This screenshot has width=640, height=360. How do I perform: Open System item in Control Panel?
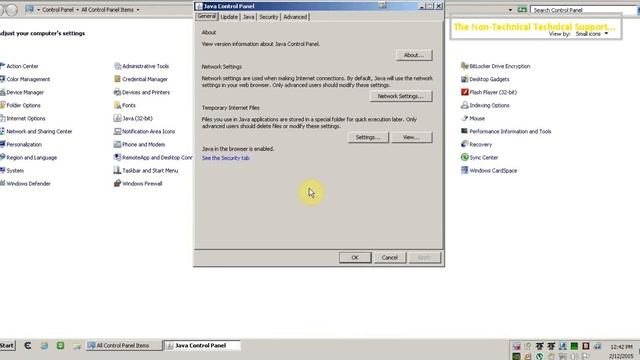tap(12, 171)
